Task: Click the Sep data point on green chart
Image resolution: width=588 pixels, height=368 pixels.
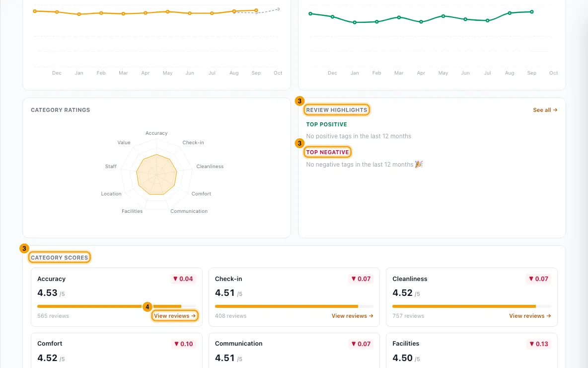Action: point(532,11)
